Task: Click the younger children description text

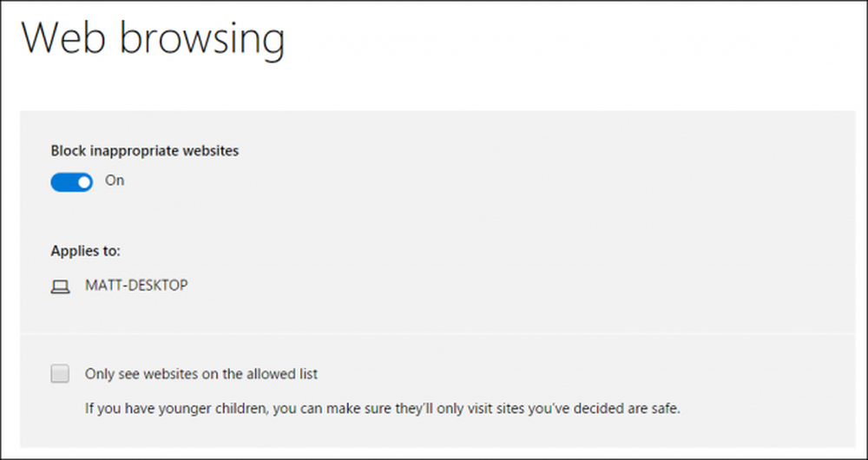Action: coord(382,409)
